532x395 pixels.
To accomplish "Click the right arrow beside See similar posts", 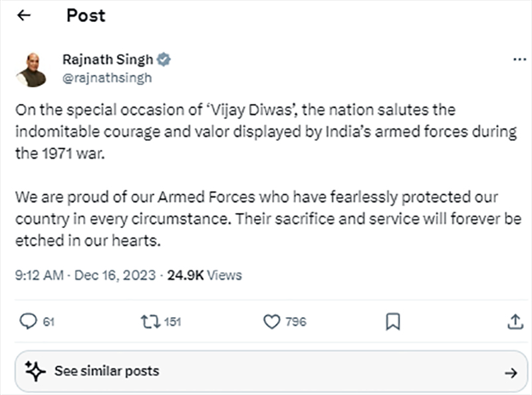I will tap(510, 372).
